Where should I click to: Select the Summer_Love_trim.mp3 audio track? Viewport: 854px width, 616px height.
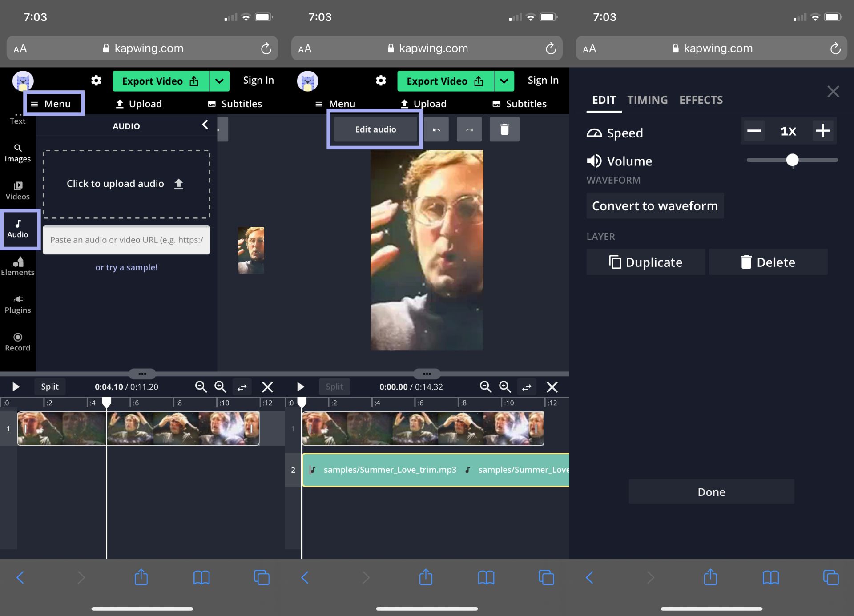point(390,470)
